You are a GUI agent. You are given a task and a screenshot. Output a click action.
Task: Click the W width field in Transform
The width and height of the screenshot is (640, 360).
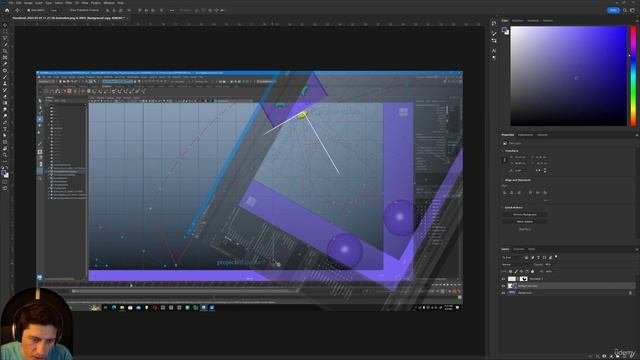[x=520, y=157]
